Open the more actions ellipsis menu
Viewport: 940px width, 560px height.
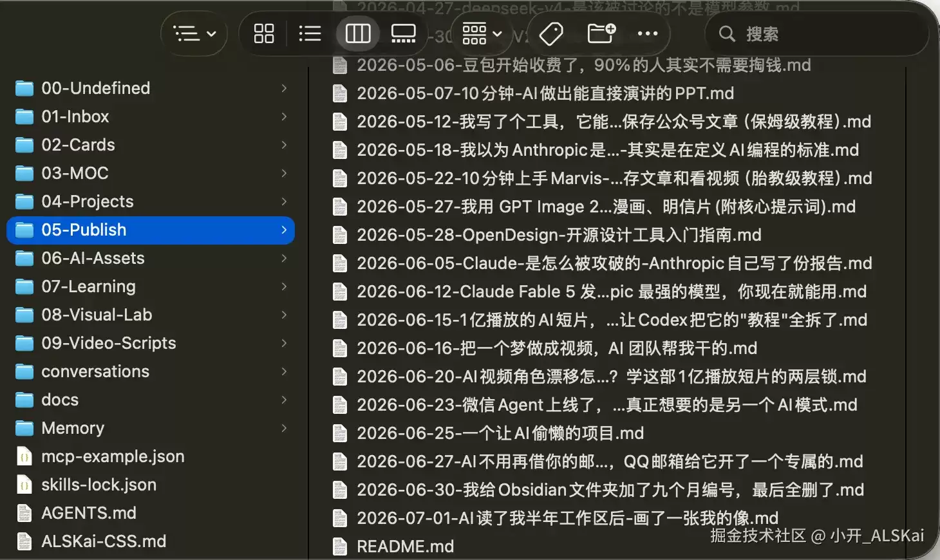pyautogui.click(x=648, y=33)
